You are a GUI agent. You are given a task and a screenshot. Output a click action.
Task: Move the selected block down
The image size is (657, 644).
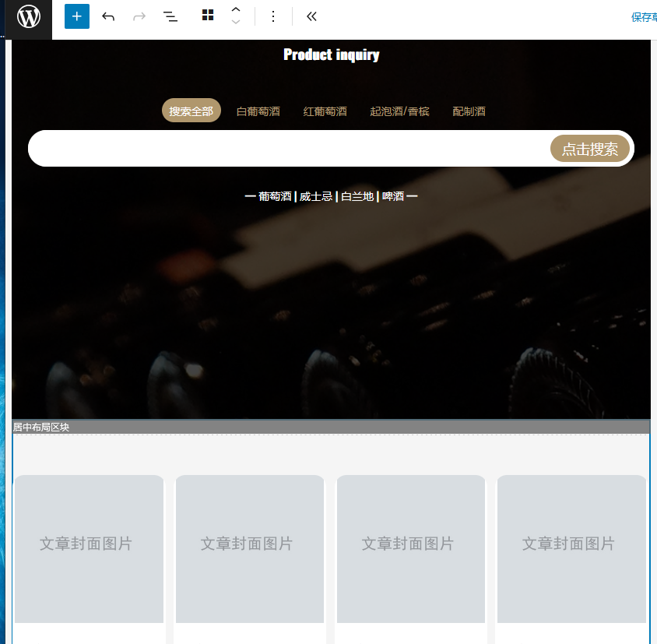click(236, 23)
